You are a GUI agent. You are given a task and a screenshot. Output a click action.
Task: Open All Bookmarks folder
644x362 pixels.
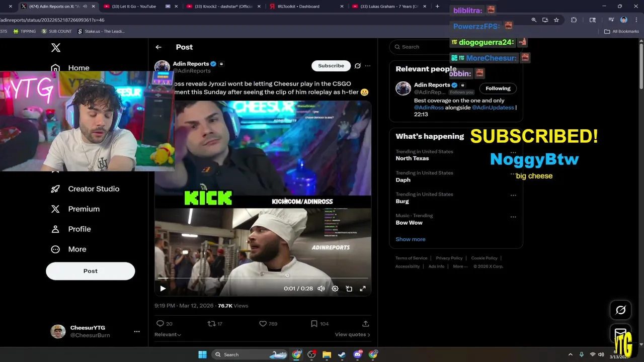point(622,31)
